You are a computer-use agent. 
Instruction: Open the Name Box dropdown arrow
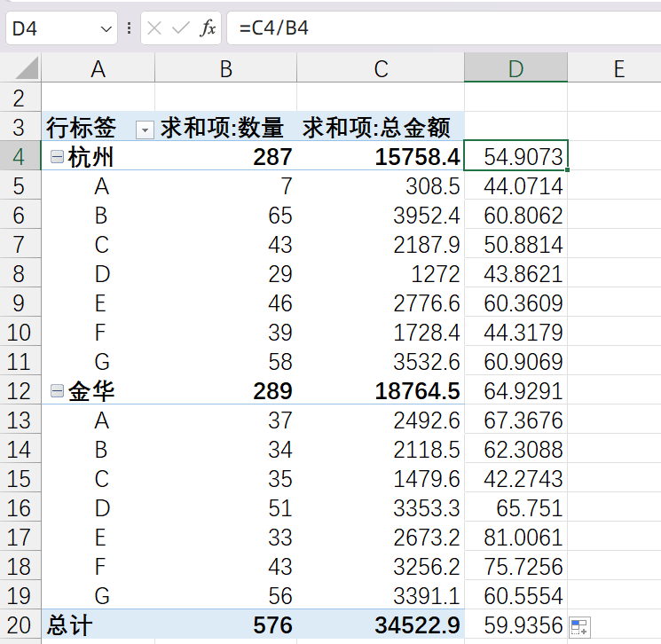[x=106, y=29]
